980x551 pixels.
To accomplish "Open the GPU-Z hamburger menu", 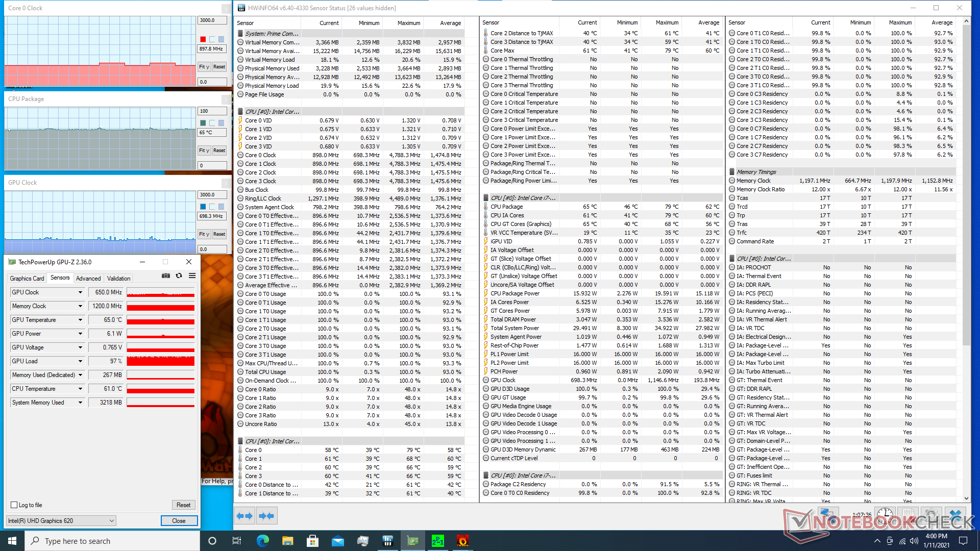I will pyautogui.click(x=192, y=275).
